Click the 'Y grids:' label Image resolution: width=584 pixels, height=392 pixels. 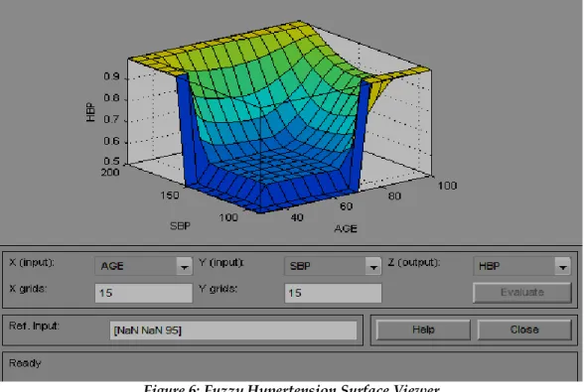[x=218, y=289]
